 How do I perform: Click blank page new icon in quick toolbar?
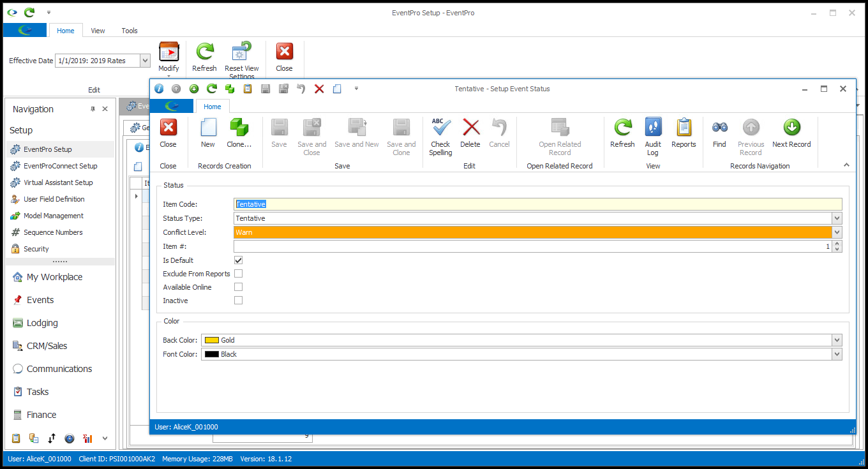[337, 89]
